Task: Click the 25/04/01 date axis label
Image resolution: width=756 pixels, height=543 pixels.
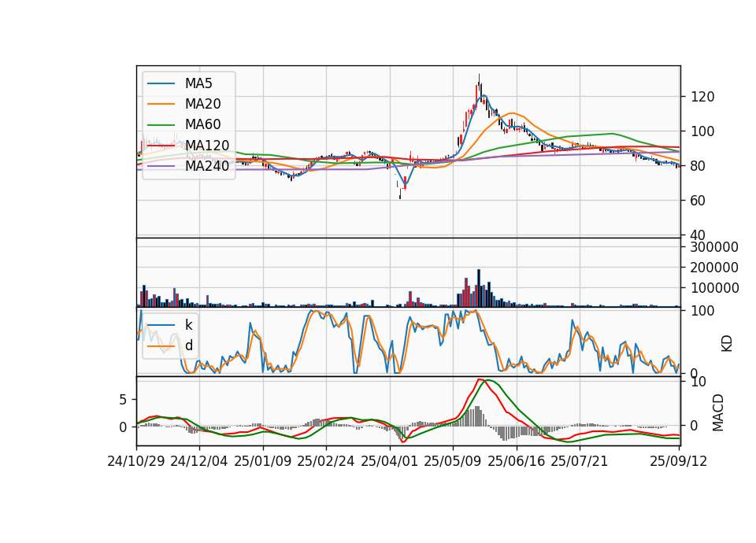Action: [x=390, y=461]
